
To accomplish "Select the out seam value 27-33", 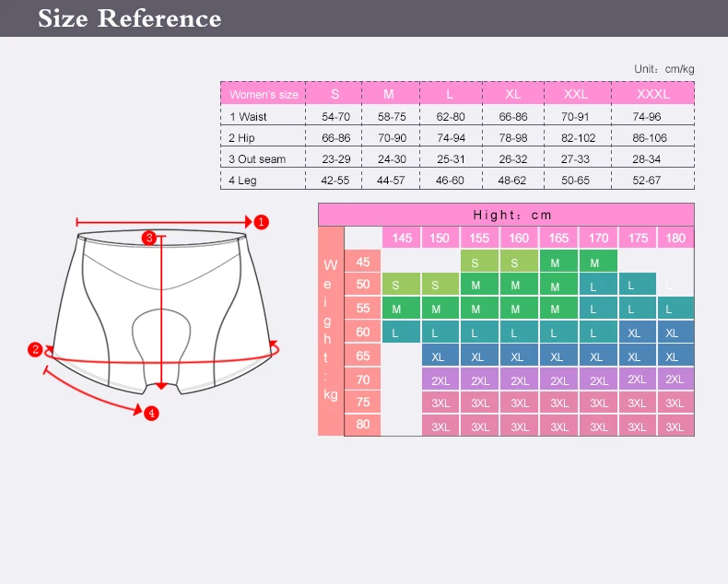I will pyautogui.click(x=575, y=159).
